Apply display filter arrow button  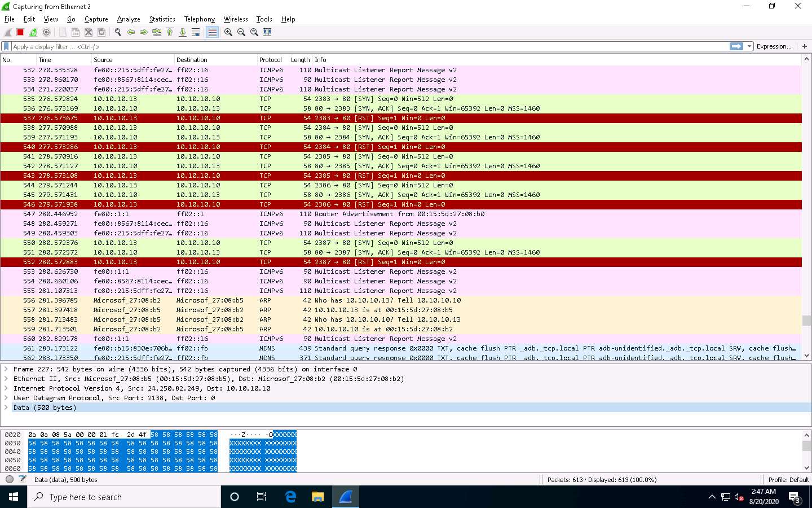click(x=736, y=46)
